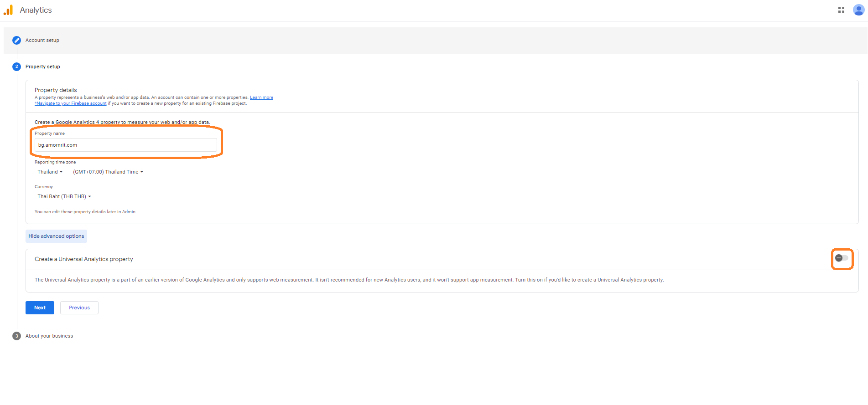Click the Previous button

click(x=79, y=308)
